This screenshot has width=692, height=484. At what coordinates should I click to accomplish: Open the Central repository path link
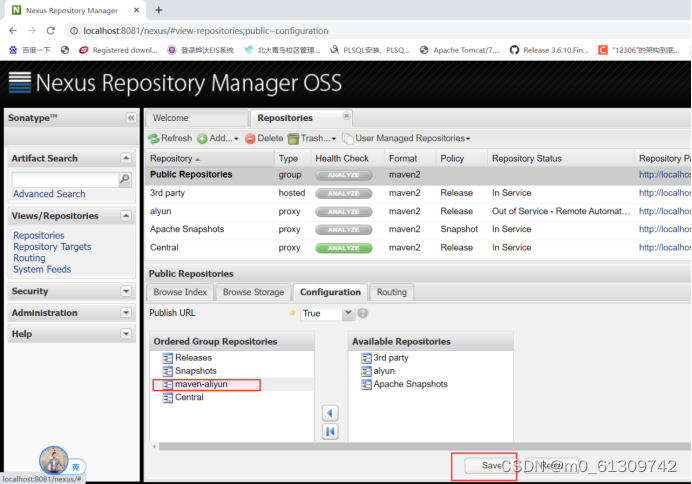pyautogui.click(x=665, y=248)
